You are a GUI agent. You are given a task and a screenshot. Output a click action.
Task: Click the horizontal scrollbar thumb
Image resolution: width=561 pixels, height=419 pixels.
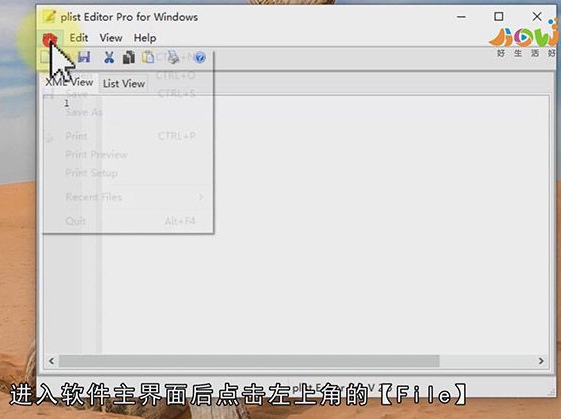pos(249,361)
